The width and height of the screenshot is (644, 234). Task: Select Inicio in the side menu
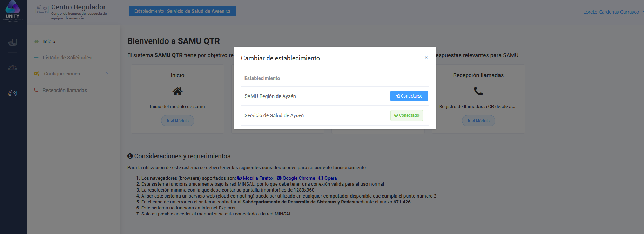(49, 41)
